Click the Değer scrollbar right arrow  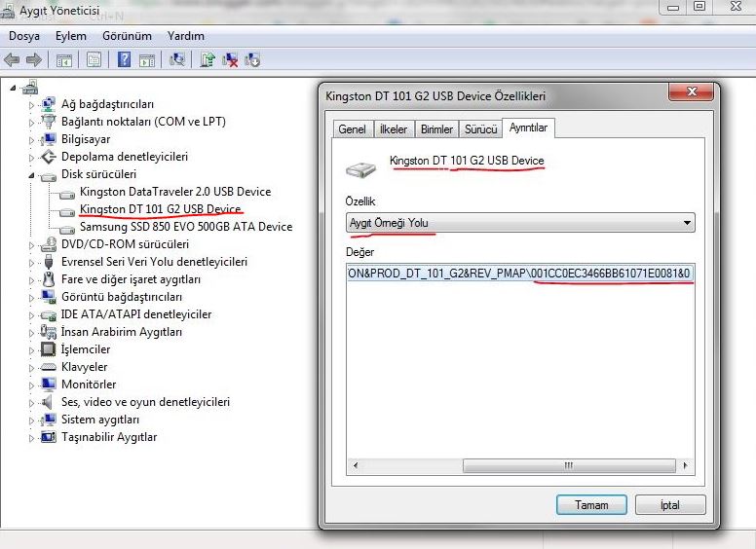pos(685,465)
